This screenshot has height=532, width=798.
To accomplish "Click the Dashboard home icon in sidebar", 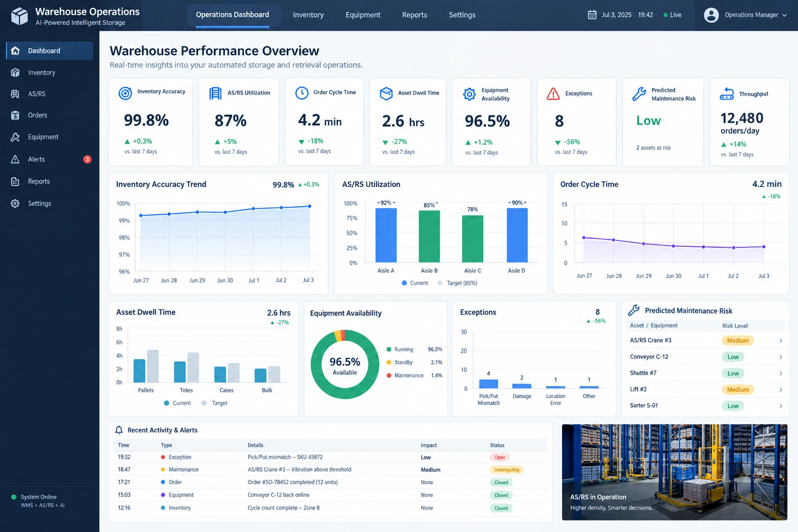I will click(x=16, y=50).
